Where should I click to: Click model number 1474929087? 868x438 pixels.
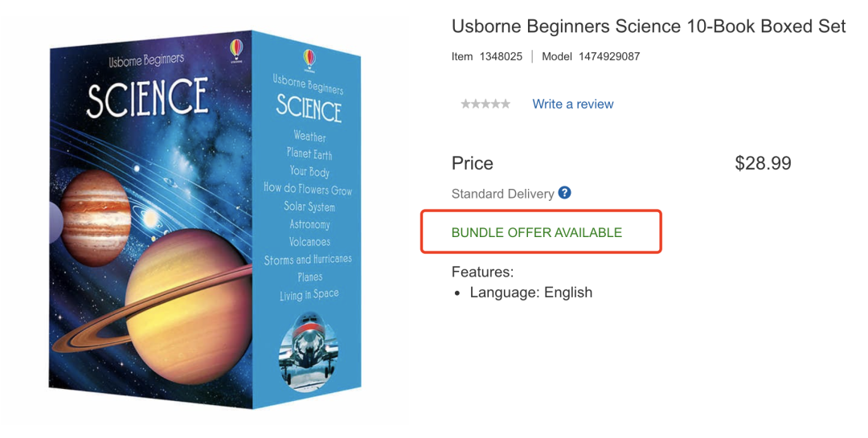(609, 56)
